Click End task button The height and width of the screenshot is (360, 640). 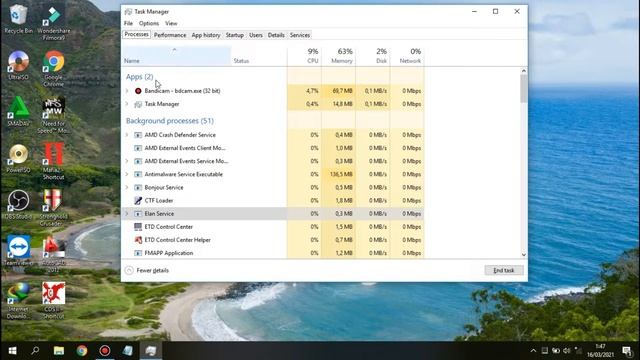click(504, 270)
